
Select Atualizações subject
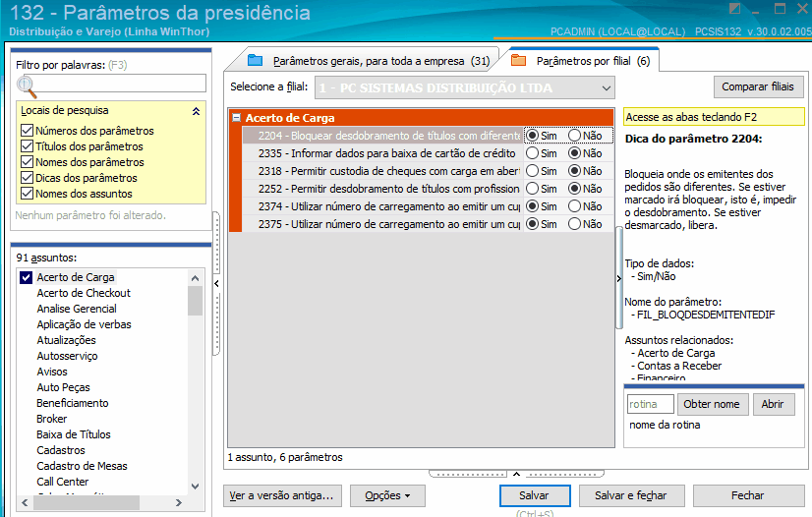[x=66, y=340]
